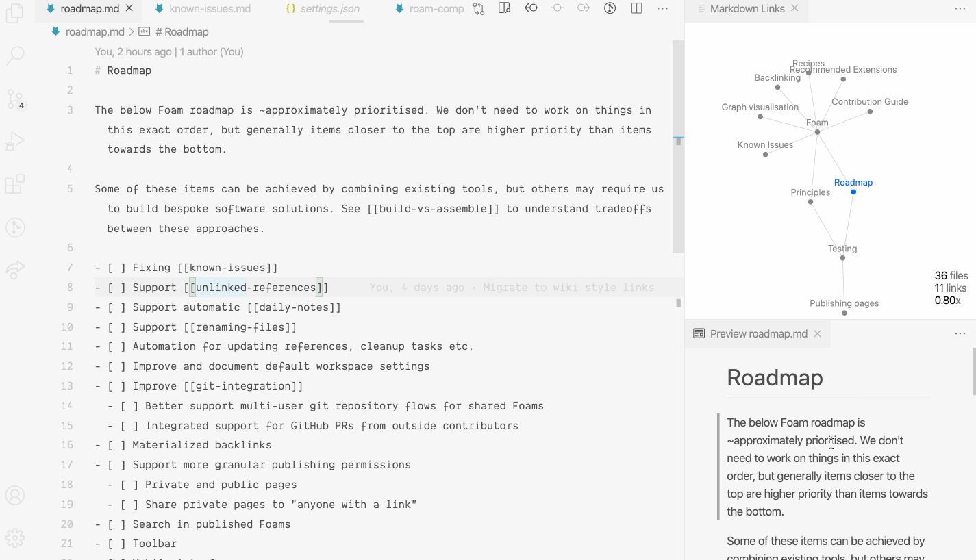Click the Foam node in the graph
The height and width of the screenshot is (560, 976).
(817, 132)
